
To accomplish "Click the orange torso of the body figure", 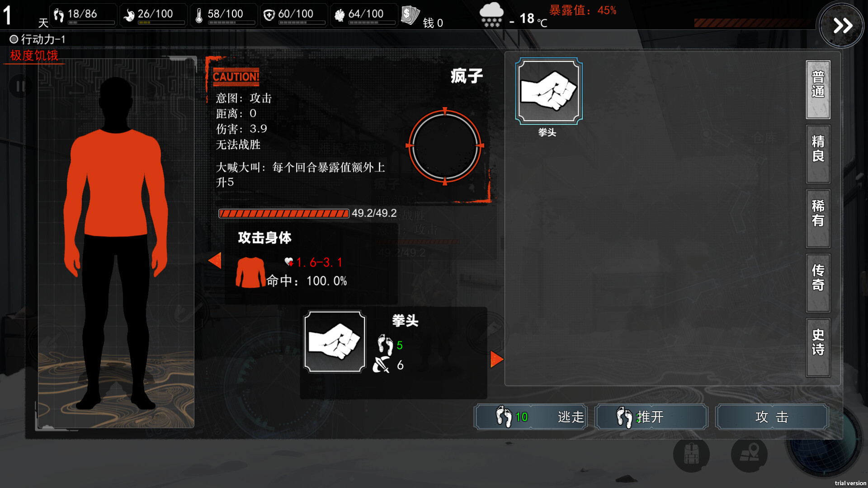I will [x=115, y=183].
